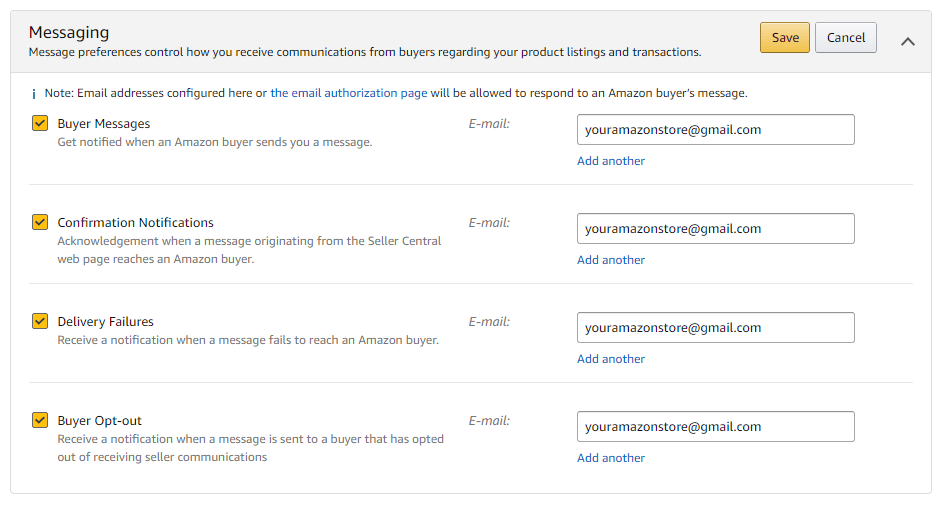
Task: Uncheck the Buyer Messages checkbox
Action: [x=40, y=124]
